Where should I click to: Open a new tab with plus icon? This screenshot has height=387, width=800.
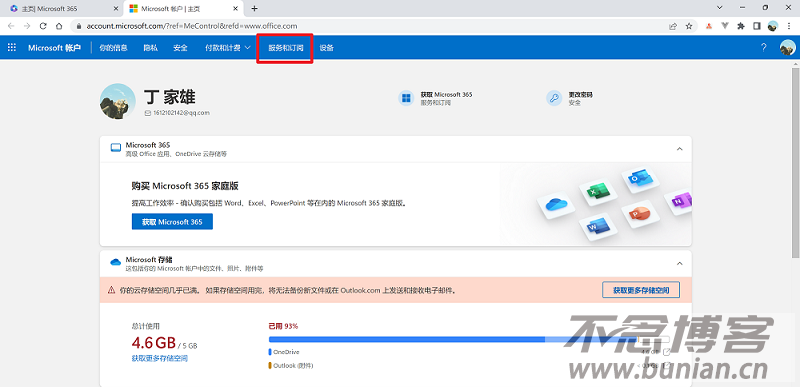(x=255, y=8)
